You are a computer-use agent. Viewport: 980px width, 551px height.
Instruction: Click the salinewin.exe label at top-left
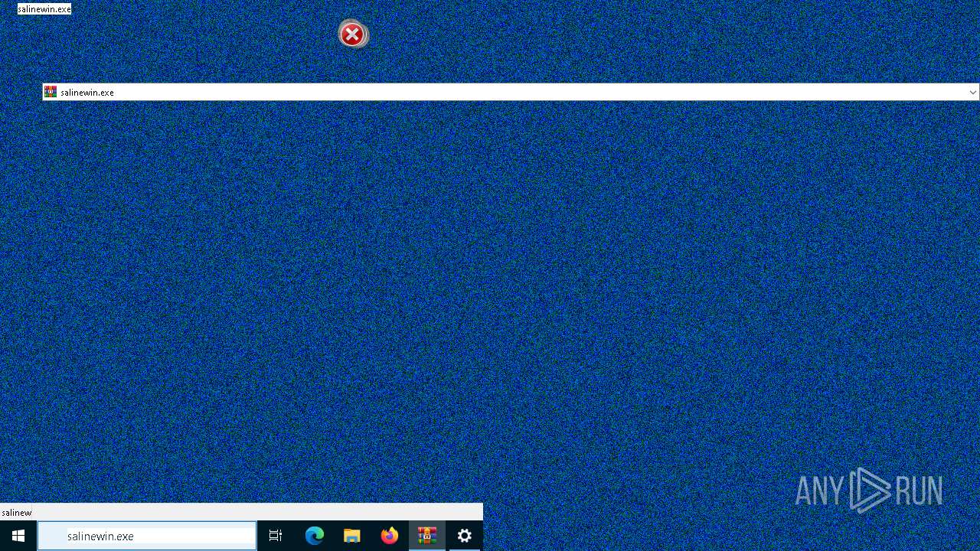pos(44,9)
